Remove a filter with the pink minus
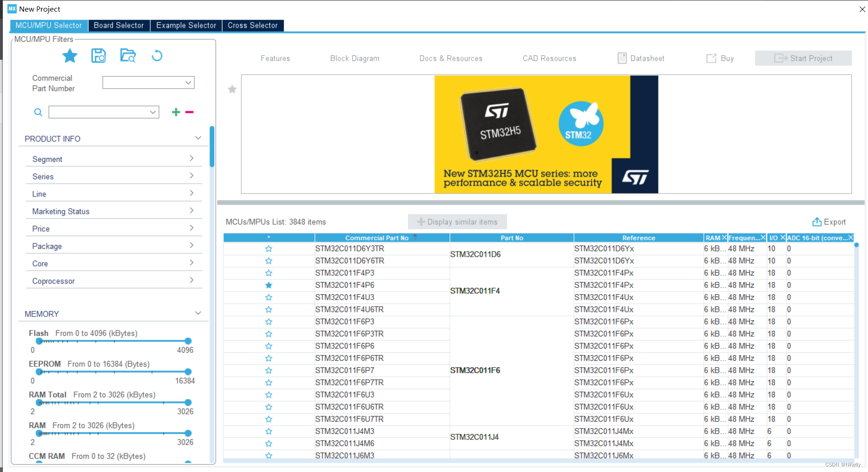 [x=189, y=112]
